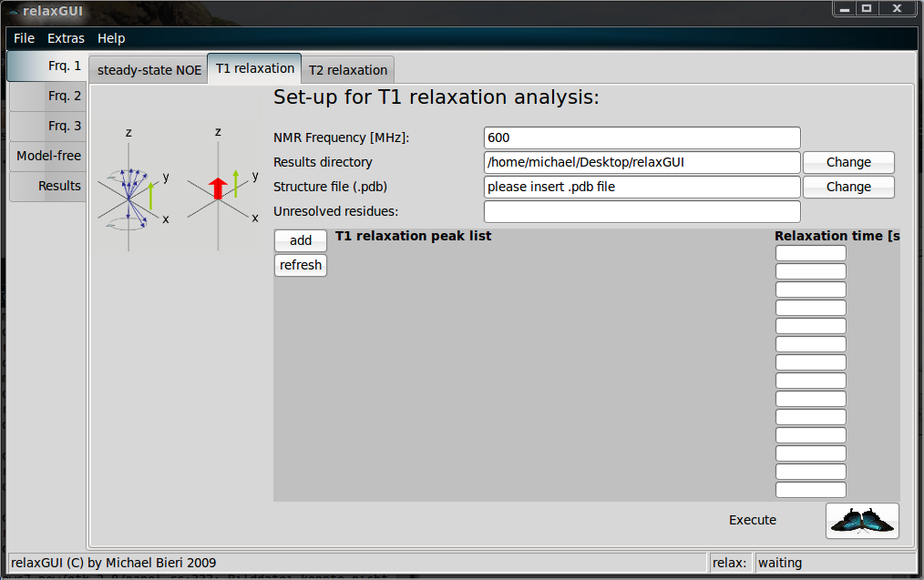Screen dimensions: 924x580
Task: Select the Frq. 3 side tab
Action: tap(48, 126)
